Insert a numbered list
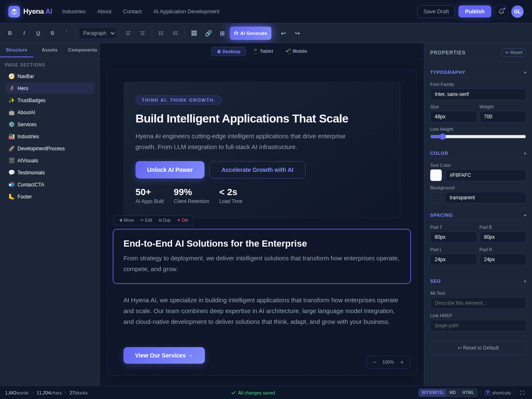 (x=175, y=33)
